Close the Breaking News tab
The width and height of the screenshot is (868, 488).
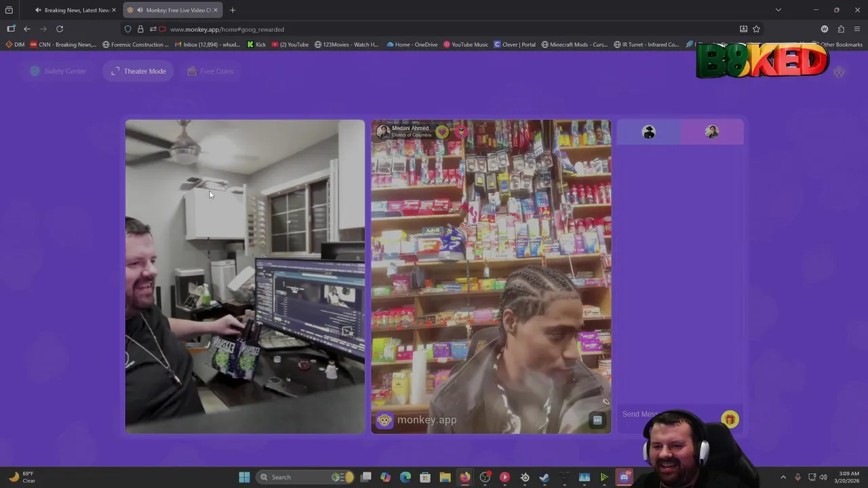tap(113, 10)
